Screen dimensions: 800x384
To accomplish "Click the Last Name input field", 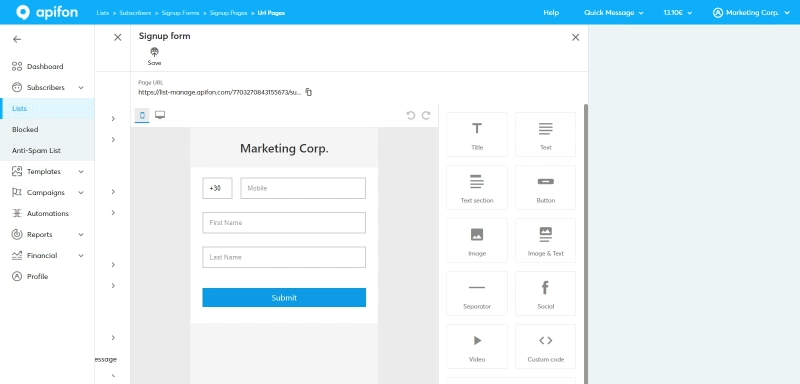I will coord(284,258).
